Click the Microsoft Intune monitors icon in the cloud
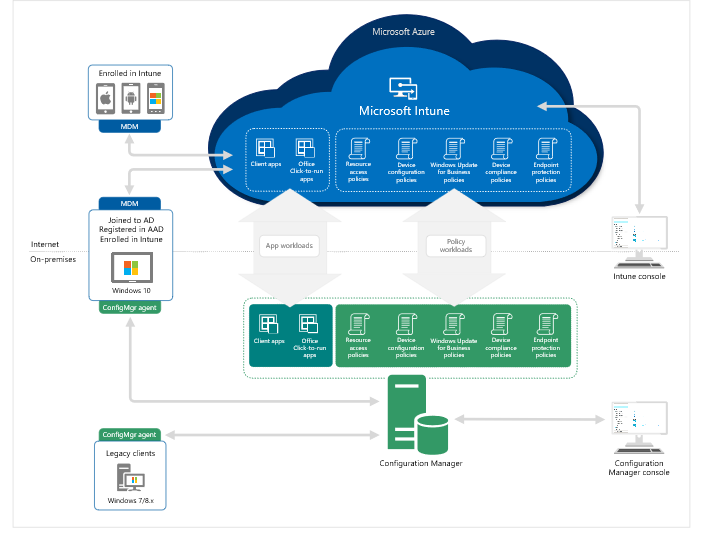 (x=403, y=88)
